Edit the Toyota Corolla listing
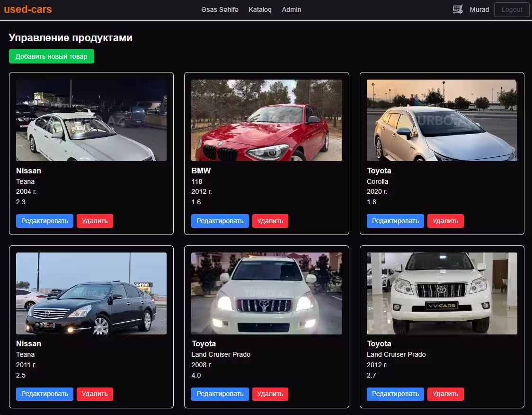The height and width of the screenshot is (415, 532). (395, 221)
